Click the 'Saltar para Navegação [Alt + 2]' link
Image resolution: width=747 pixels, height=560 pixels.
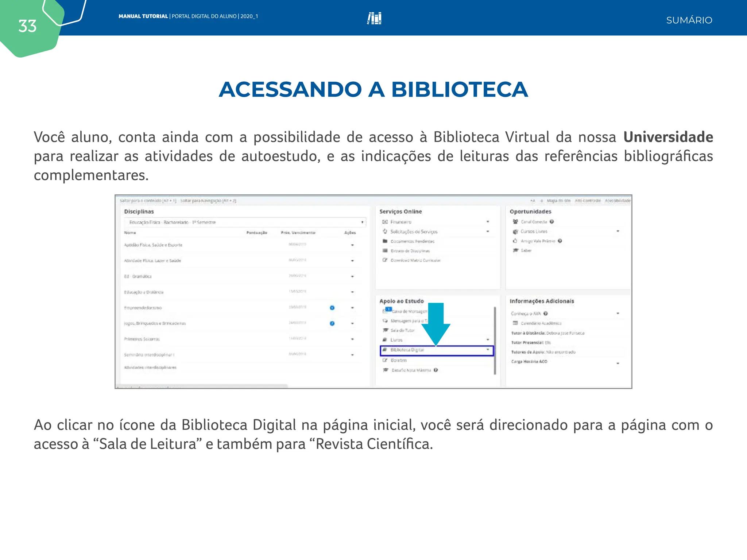(208, 201)
